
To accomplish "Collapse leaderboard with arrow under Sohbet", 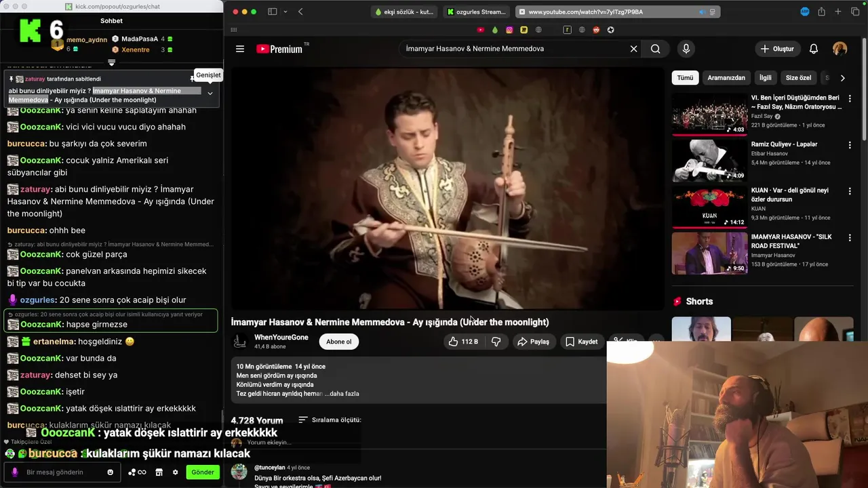I will click(112, 62).
